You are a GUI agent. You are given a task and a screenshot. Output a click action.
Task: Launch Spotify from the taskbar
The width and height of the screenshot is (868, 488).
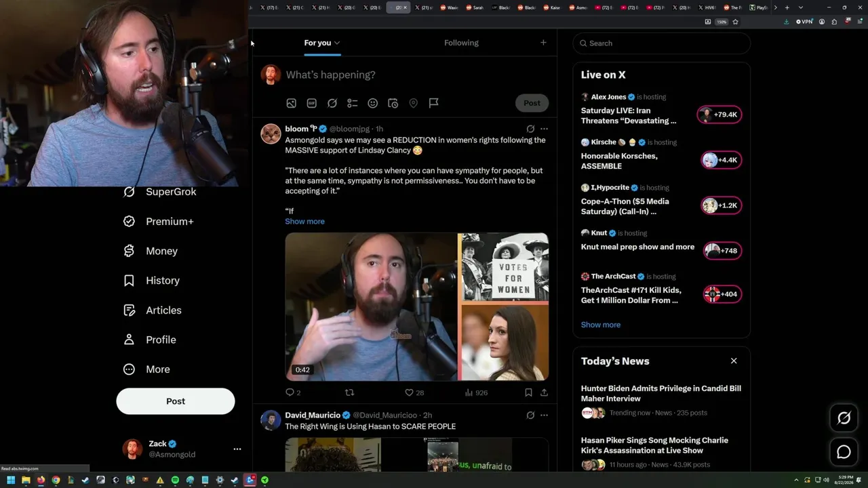click(x=175, y=480)
